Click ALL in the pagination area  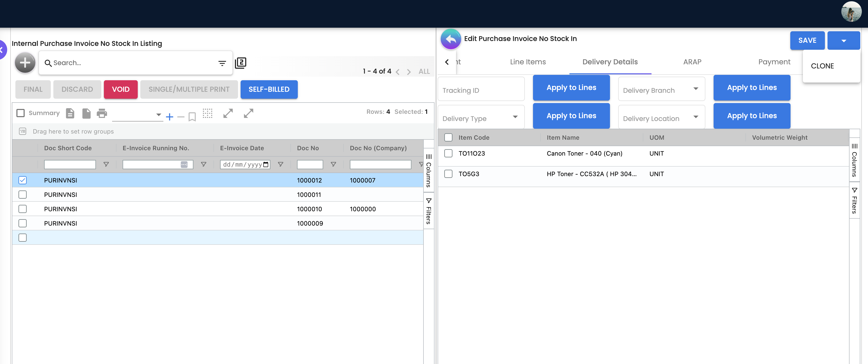click(424, 72)
